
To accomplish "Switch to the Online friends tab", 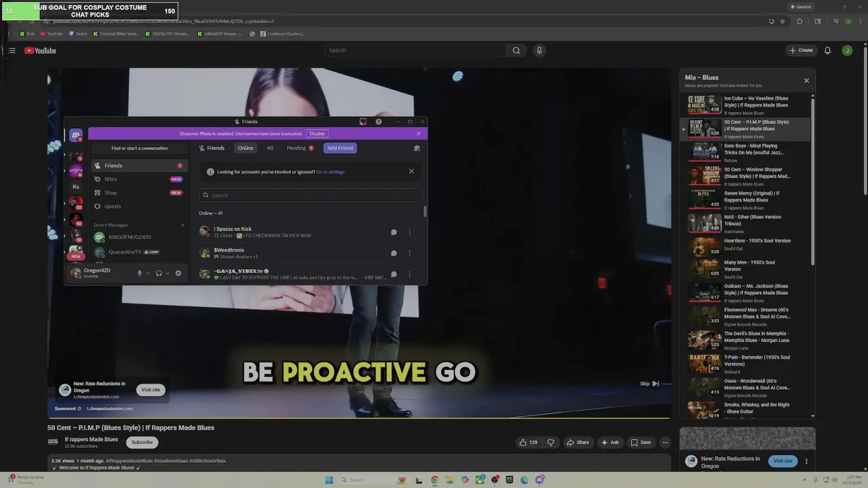I will tap(245, 148).
